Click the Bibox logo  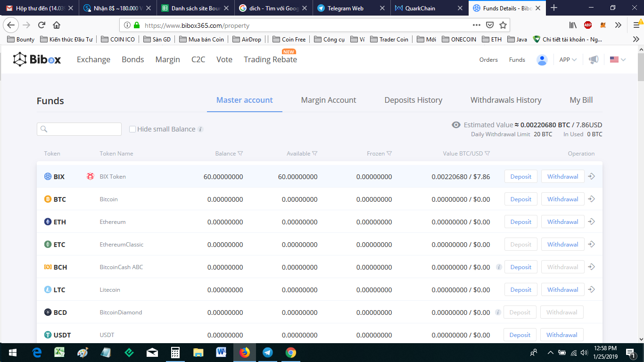[x=37, y=59]
